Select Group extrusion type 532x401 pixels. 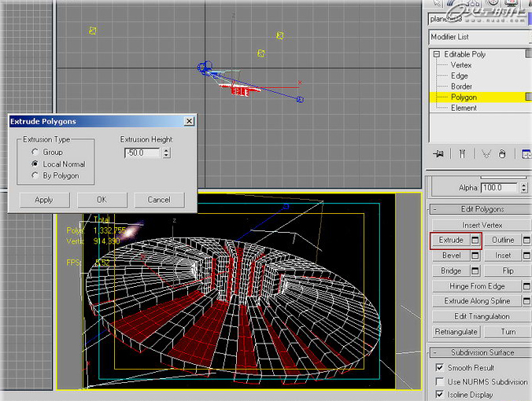(34, 152)
